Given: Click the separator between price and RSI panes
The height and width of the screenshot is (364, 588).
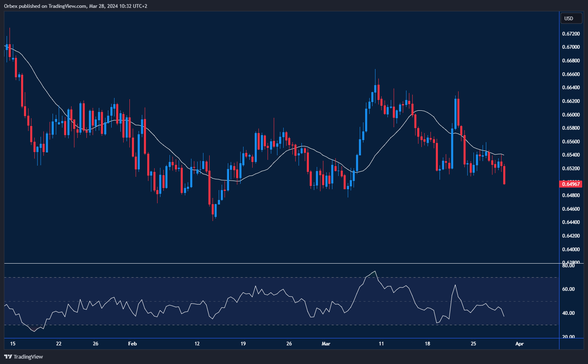Looking at the screenshot, I should pyautogui.click(x=281, y=263).
